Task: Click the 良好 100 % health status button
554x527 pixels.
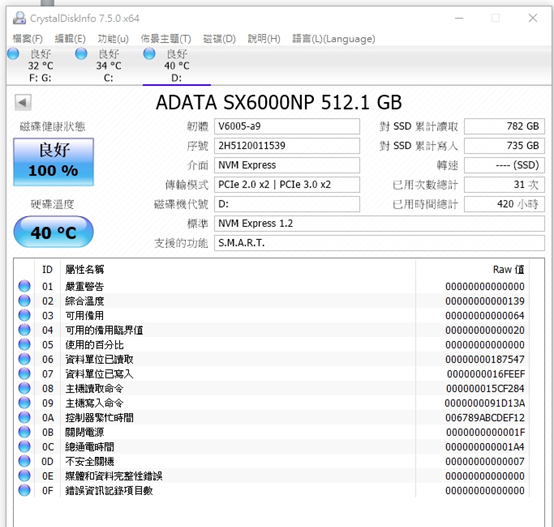Action: (53, 162)
